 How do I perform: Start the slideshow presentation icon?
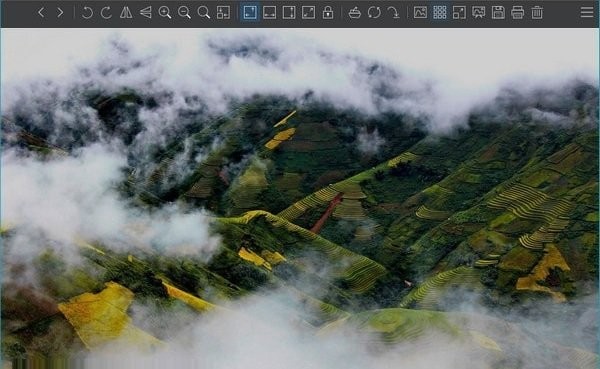479,13
